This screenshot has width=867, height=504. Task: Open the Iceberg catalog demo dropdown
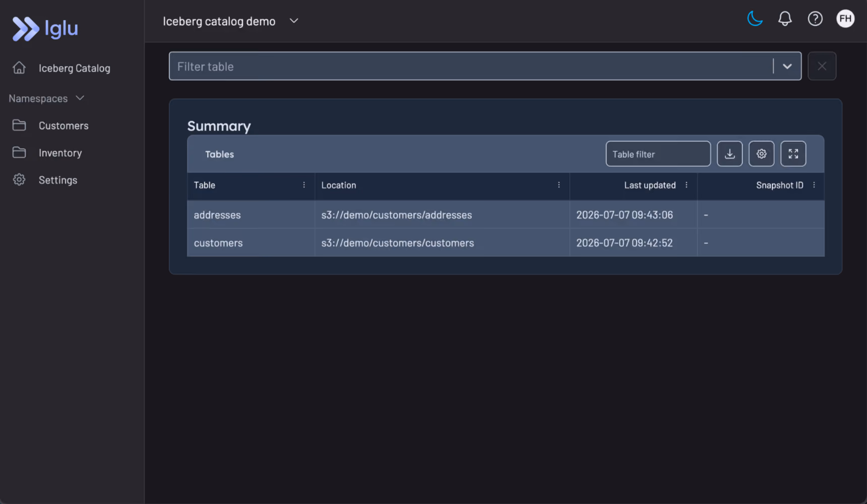pos(231,21)
